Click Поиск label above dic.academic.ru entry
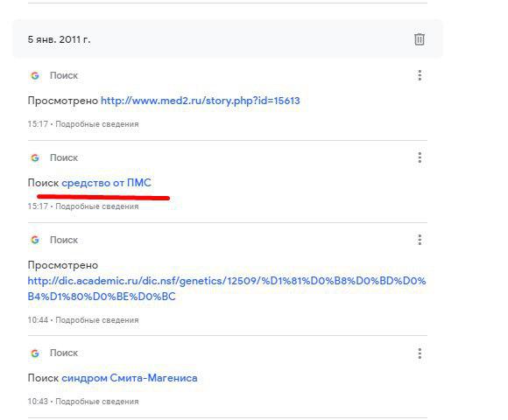508x420 pixels. (63, 240)
